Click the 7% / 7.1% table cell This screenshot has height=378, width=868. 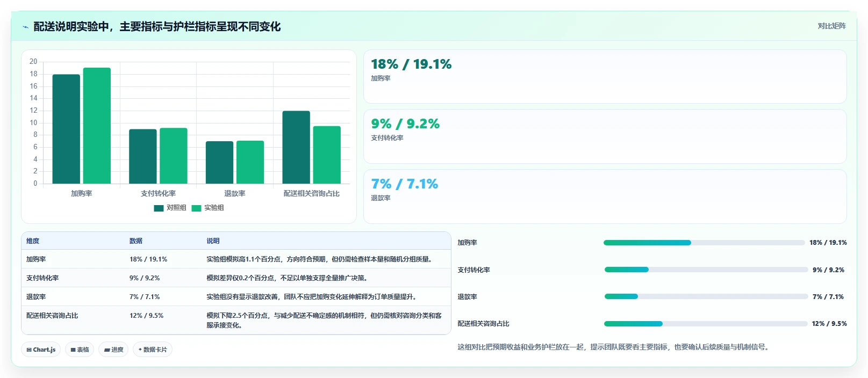click(x=145, y=297)
